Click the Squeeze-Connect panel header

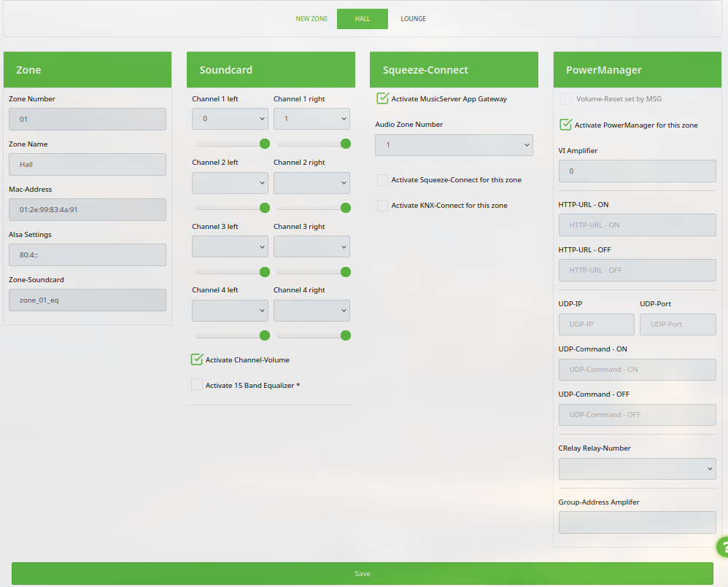coord(454,69)
